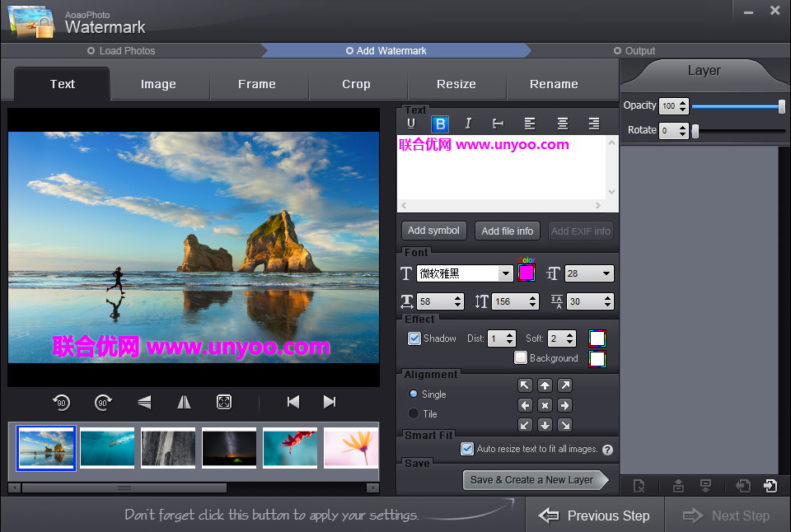
Task: Toggle underline text formatting
Action: pos(411,124)
